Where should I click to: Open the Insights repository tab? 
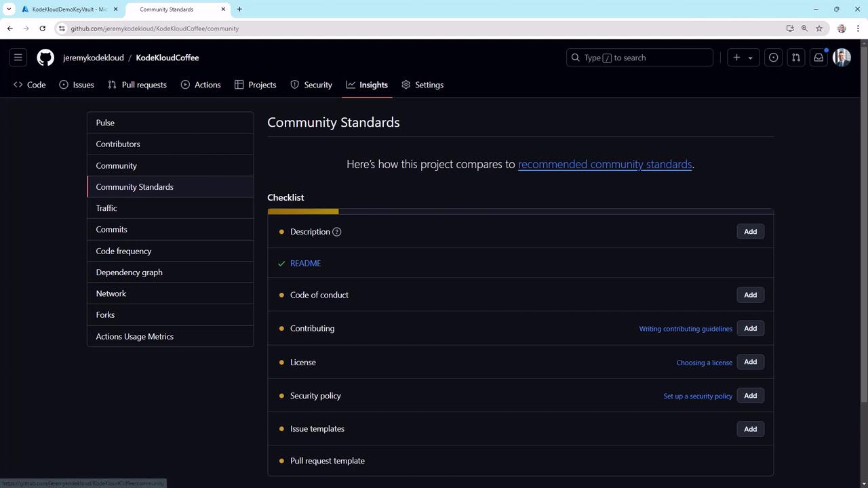click(367, 85)
